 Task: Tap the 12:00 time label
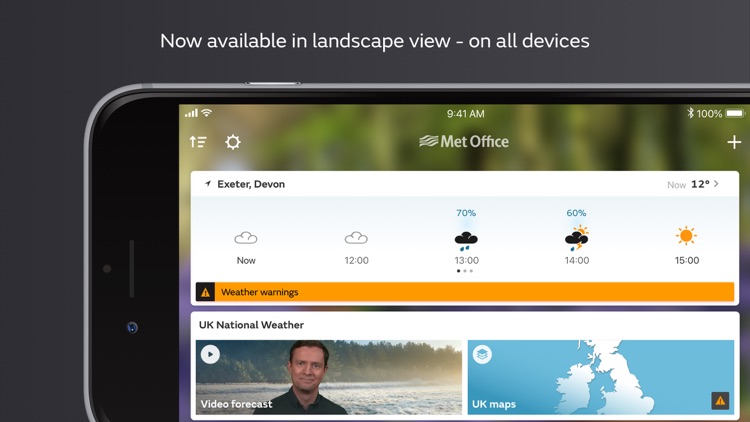pyautogui.click(x=356, y=260)
